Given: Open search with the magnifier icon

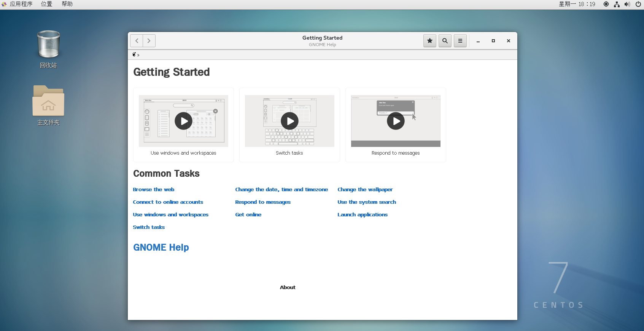Looking at the screenshot, I should click(x=445, y=41).
